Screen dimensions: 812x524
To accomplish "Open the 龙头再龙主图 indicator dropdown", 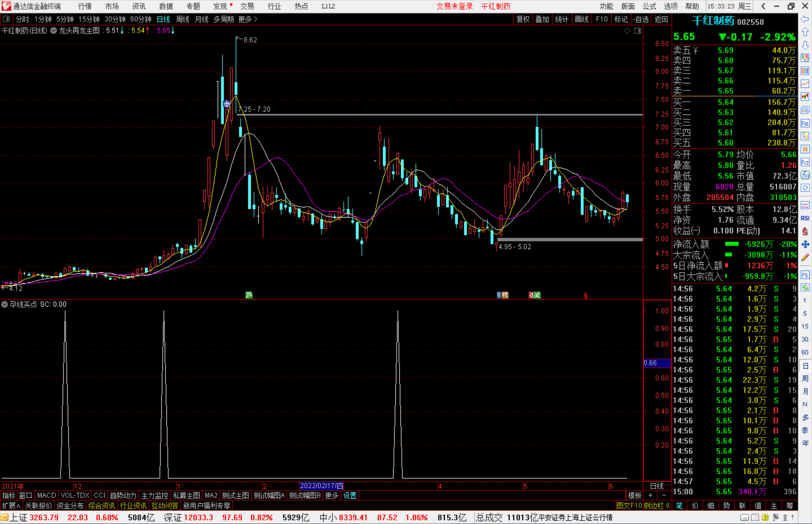I will (x=54, y=31).
